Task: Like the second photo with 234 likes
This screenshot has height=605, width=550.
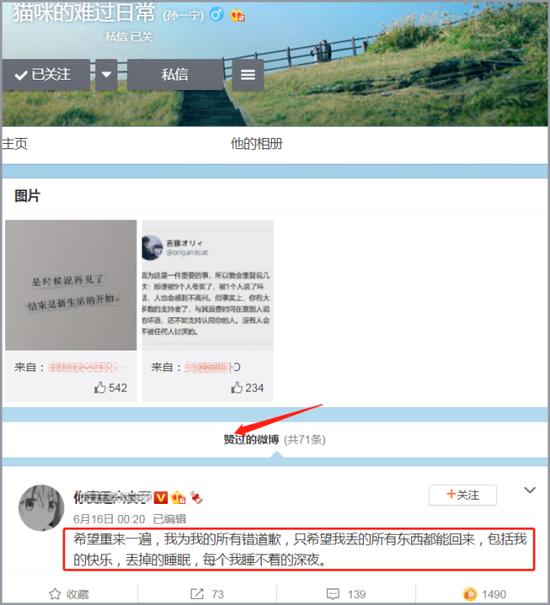Action: [237, 387]
